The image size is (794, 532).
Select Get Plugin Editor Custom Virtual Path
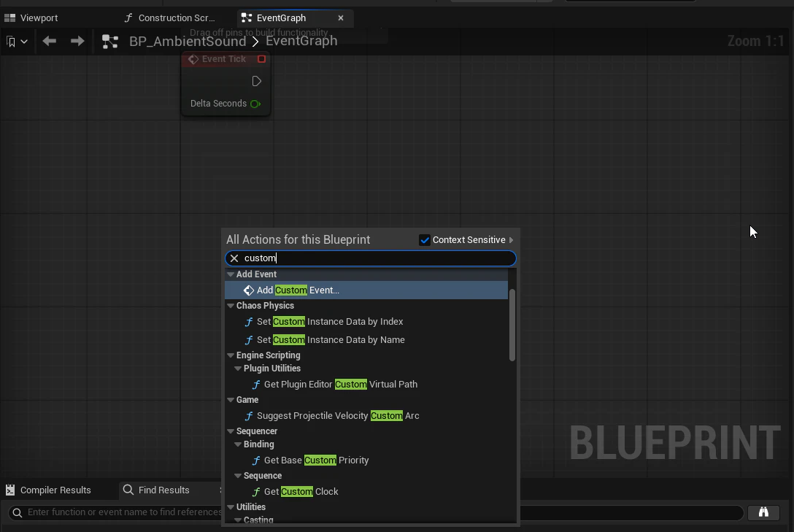tap(366, 384)
